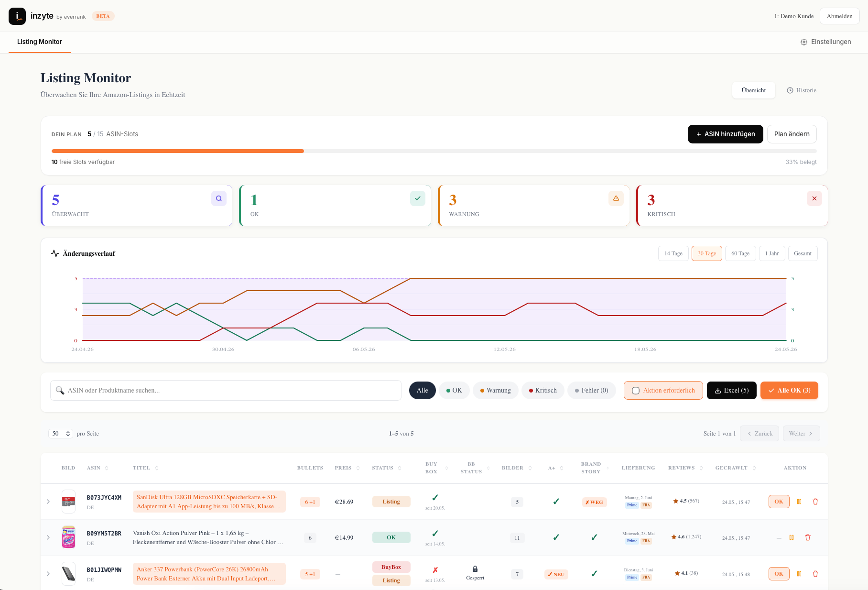Delete the Vanish row B09YM5T2BR
868x590 pixels.
click(x=808, y=537)
